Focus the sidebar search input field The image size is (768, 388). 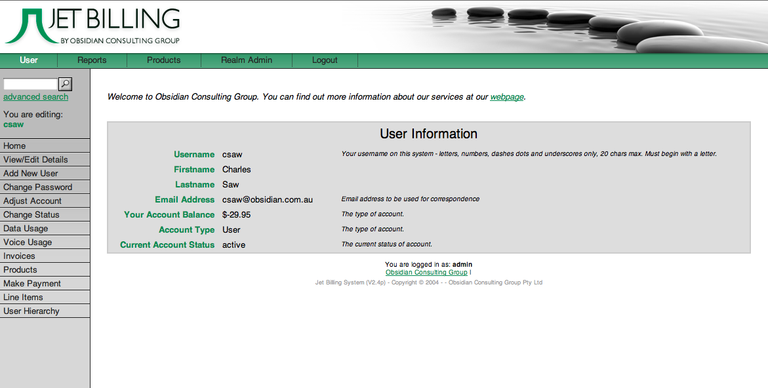pyautogui.click(x=30, y=84)
